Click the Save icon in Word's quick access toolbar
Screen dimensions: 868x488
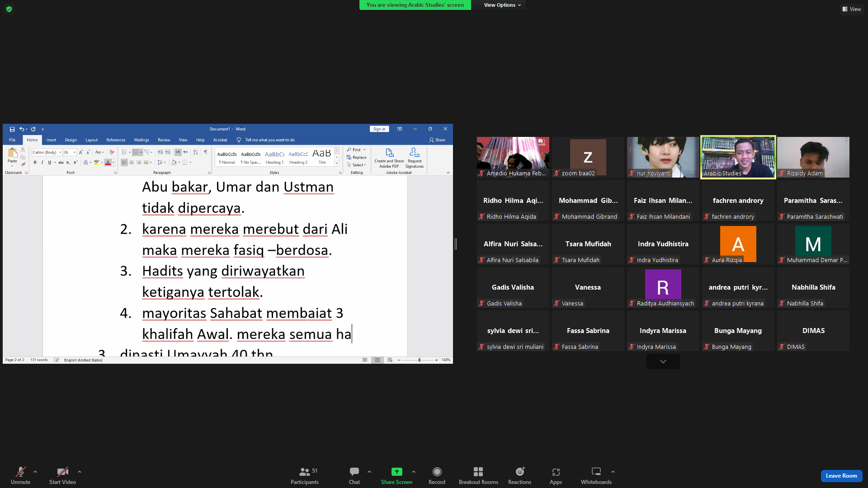pyautogui.click(x=12, y=129)
